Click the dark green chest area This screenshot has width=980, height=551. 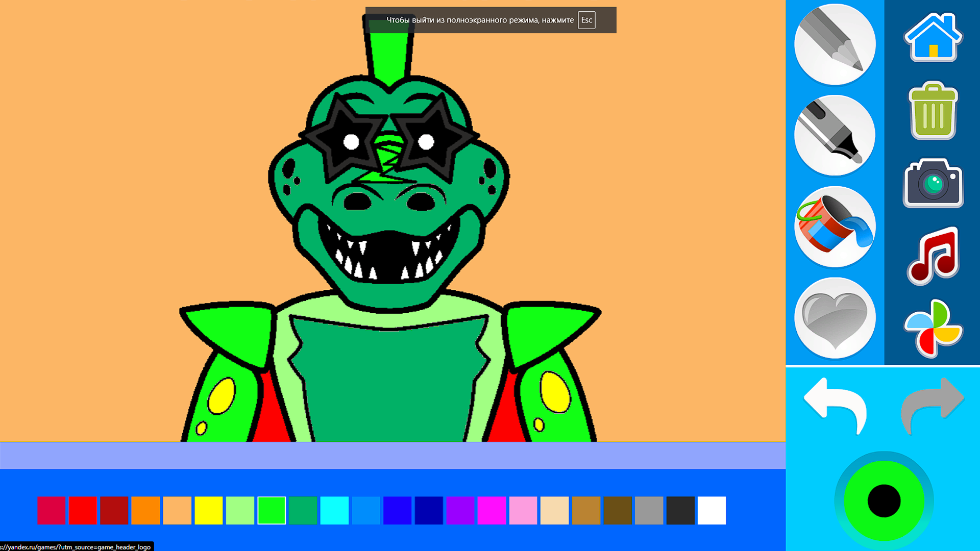[x=389, y=380]
